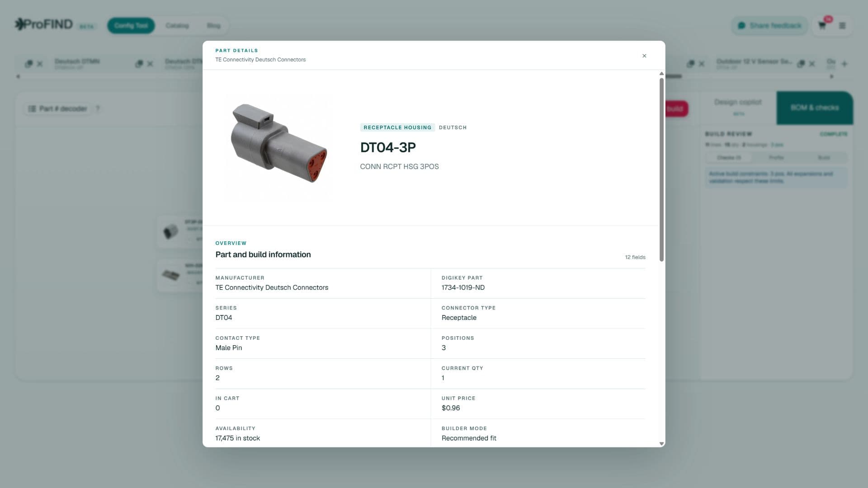The width and height of the screenshot is (868, 488).
Task: Click the Series value DT04
Action: (x=224, y=318)
